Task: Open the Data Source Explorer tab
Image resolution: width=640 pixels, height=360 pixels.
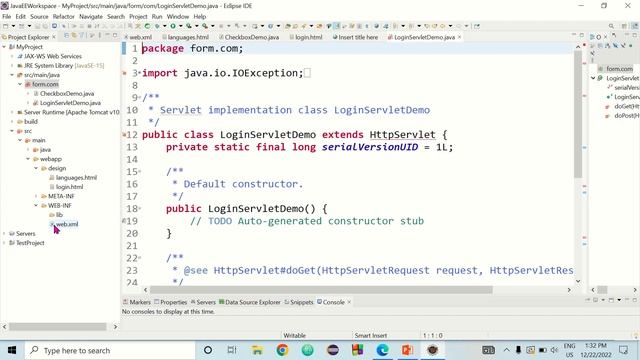Action: click(250, 302)
